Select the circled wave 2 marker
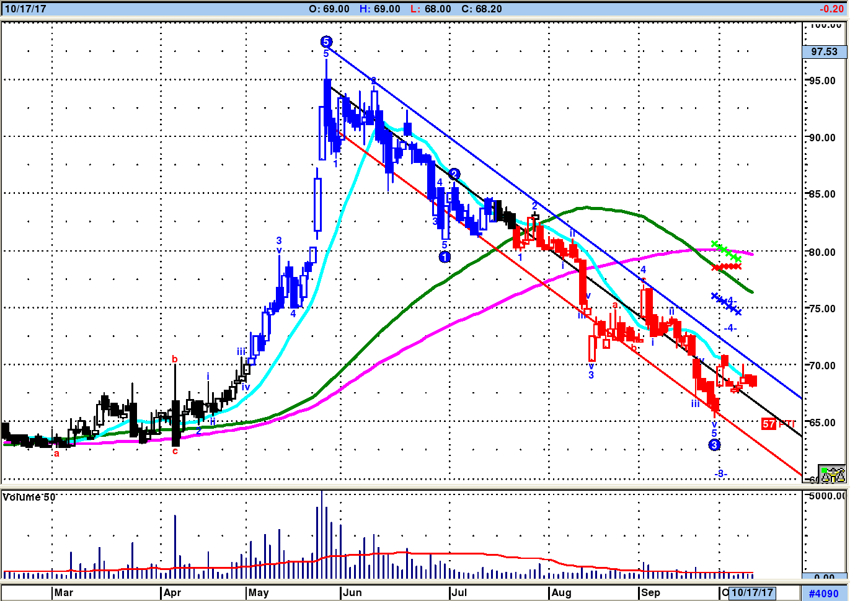This screenshot has height=601, width=868. click(x=454, y=174)
